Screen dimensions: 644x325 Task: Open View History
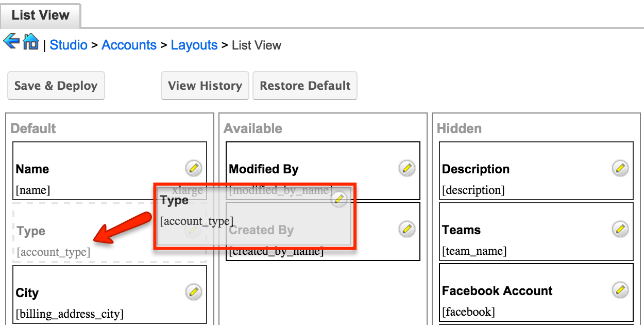tap(205, 86)
